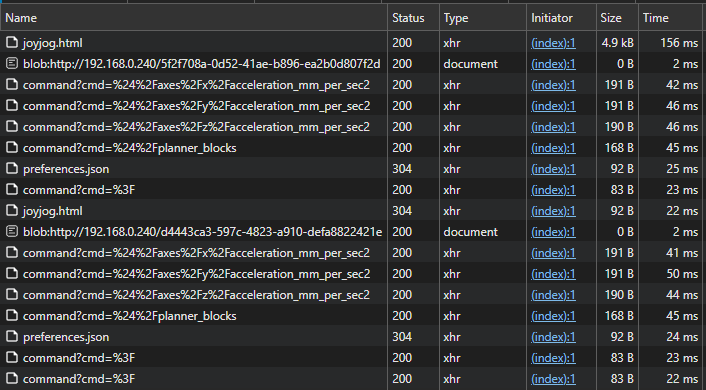Viewport: 706px width, 390px height.
Task: Open the (index):1 link on the 24 ms preferences.json row
Action: 553,337
